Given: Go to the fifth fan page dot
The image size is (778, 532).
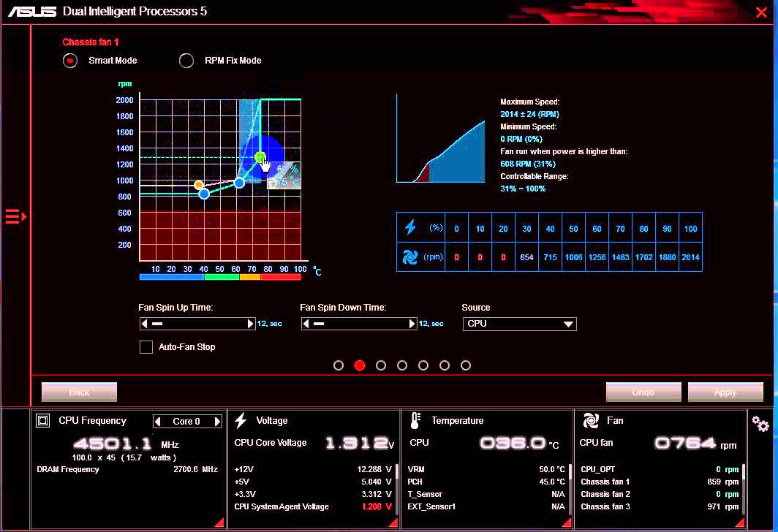Looking at the screenshot, I should 423,365.
